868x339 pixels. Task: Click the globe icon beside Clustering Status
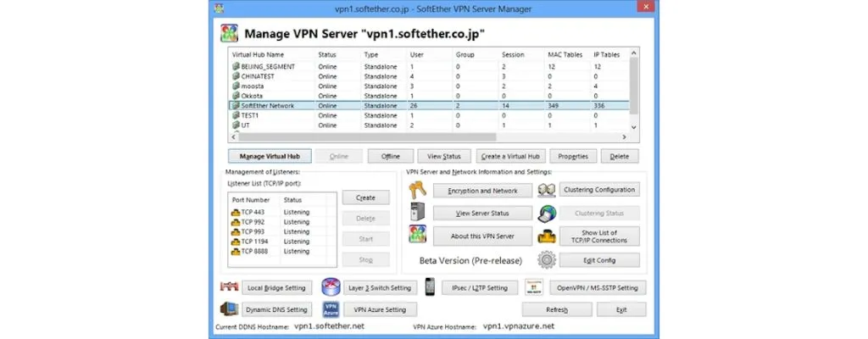547,214
